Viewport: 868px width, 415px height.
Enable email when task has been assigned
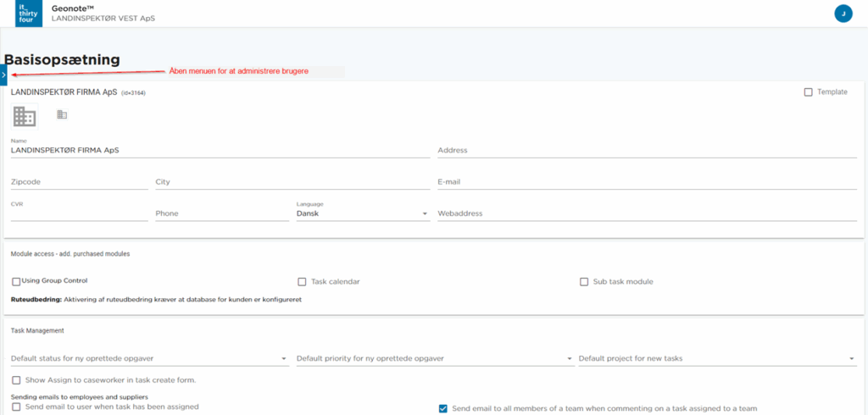17,407
